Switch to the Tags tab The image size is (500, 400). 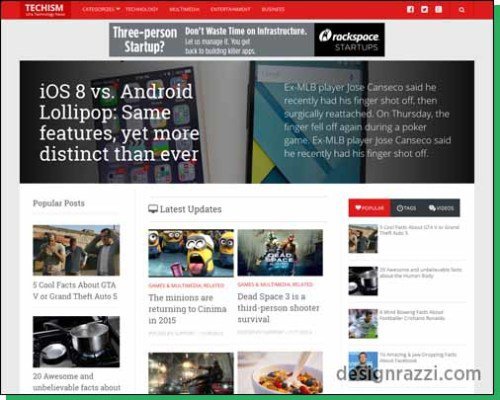tap(406, 208)
